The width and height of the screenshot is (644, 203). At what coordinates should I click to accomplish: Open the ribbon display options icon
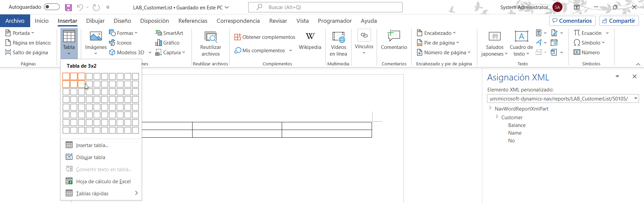577,7
